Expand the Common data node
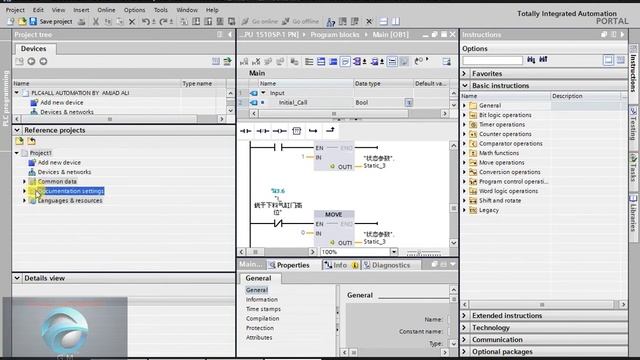 (24, 182)
